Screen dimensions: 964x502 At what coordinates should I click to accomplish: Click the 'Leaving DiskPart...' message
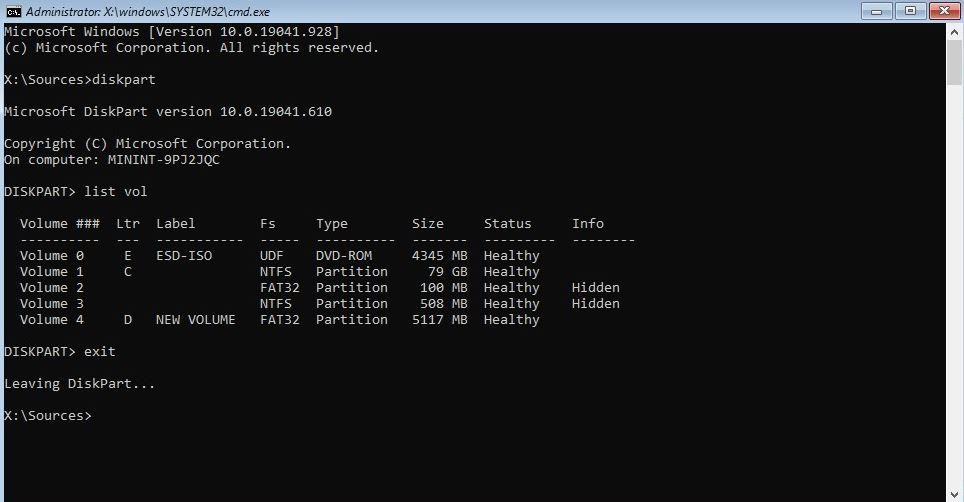tap(80, 384)
